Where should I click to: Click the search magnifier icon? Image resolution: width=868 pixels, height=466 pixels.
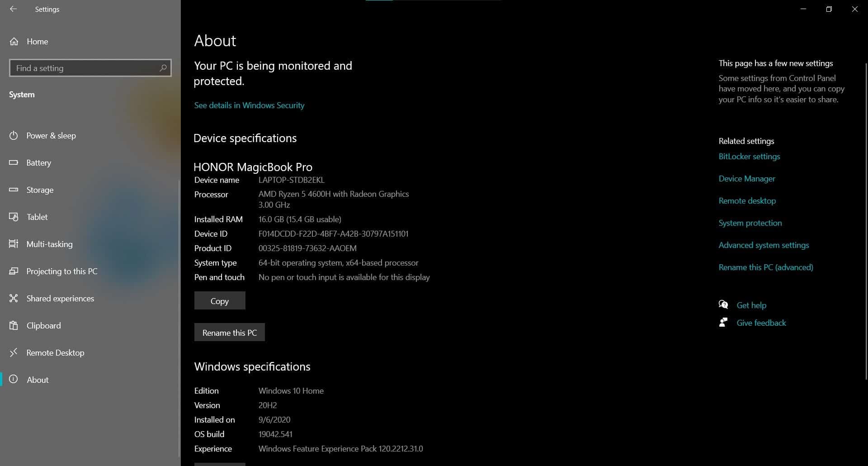(163, 68)
